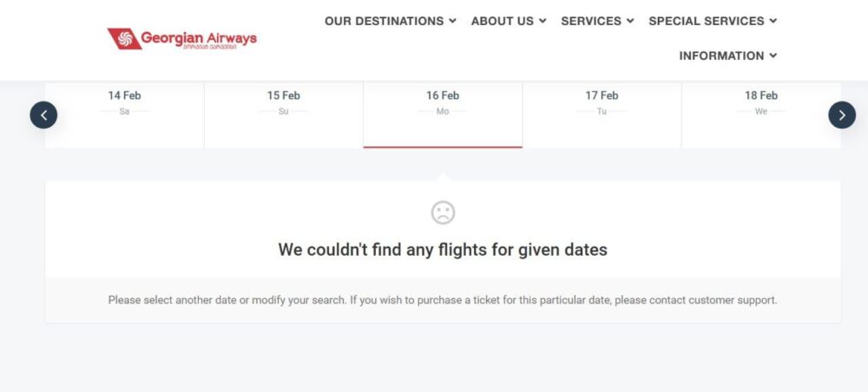Expand the About Us chevron arrow
Screen dimensions: 868x392
[x=542, y=21]
